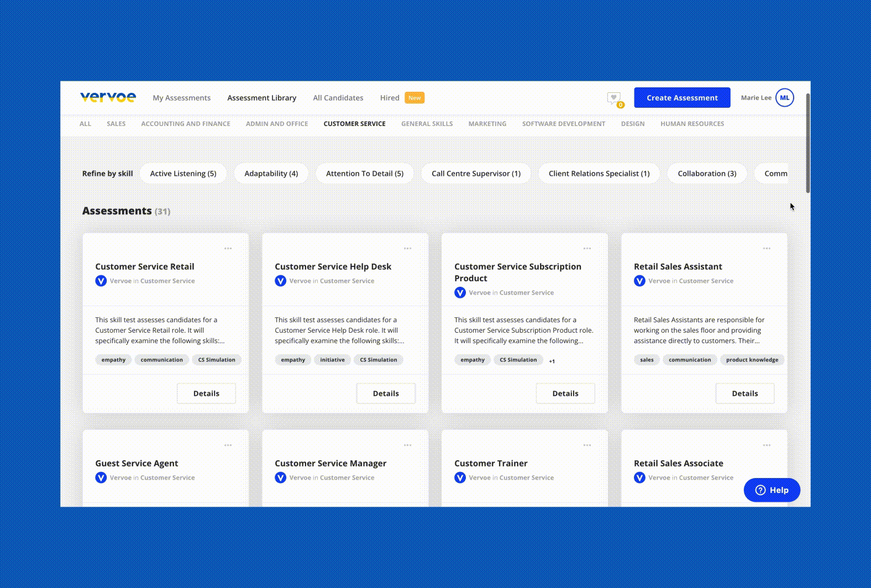Screen dimensions: 871x588
Task: View Details of Customer Service Retail
Action: (x=206, y=393)
